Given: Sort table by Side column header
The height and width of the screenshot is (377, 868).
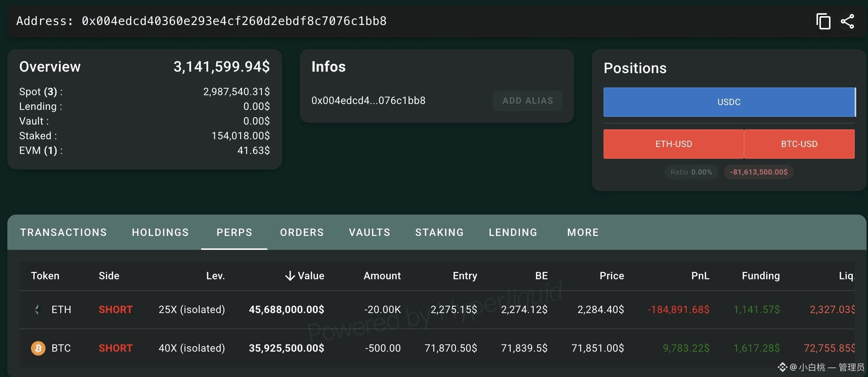Looking at the screenshot, I should point(109,276).
